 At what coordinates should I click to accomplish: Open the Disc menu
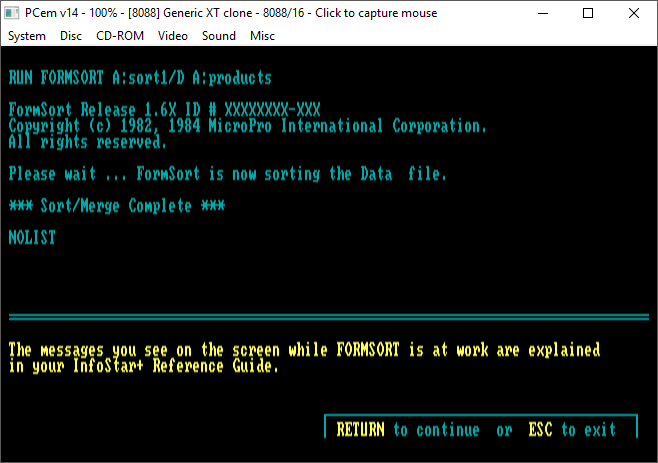pos(70,36)
